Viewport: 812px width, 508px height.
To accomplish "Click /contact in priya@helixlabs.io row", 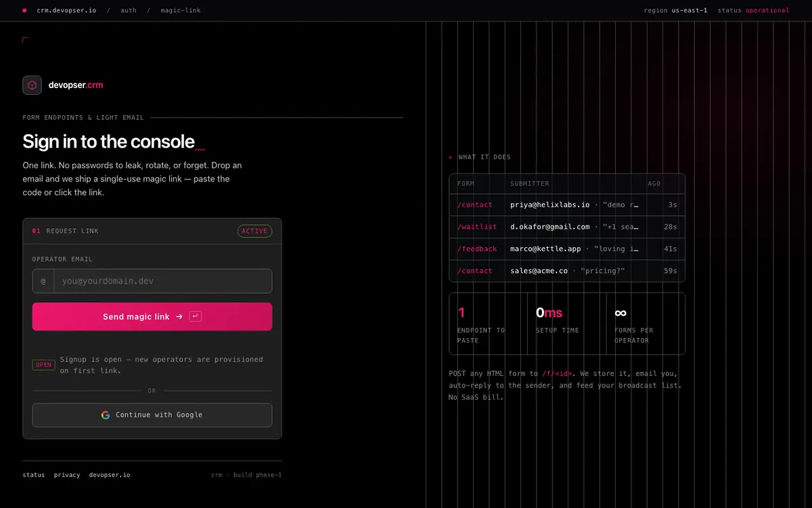I will coord(475,205).
